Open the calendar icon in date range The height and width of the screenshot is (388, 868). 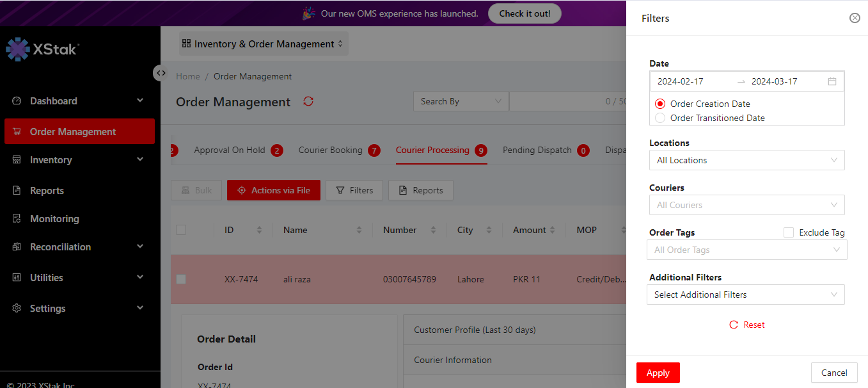click(x=832, y=81)
